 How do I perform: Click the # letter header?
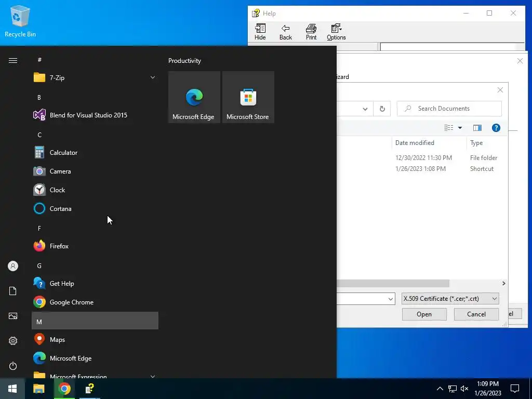(x=39, y=60)
